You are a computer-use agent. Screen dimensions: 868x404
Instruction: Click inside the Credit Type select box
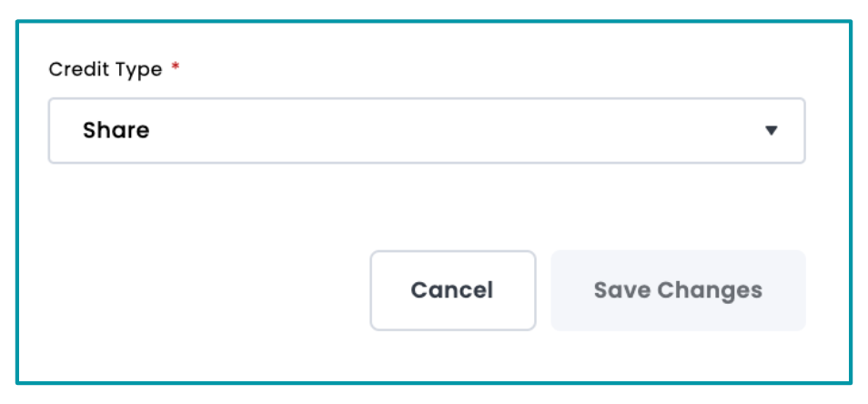[x=426, y=131]
